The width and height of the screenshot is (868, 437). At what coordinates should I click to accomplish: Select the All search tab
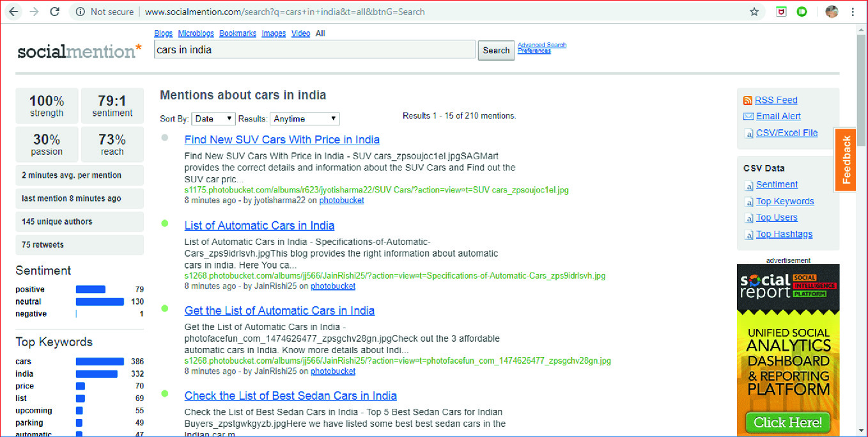click(x=320, y=33)
